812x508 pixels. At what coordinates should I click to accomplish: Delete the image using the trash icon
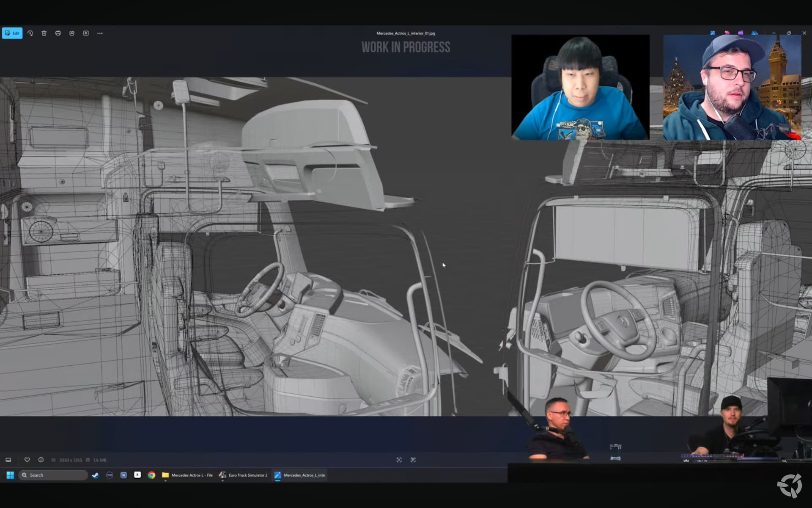[44, 33]
